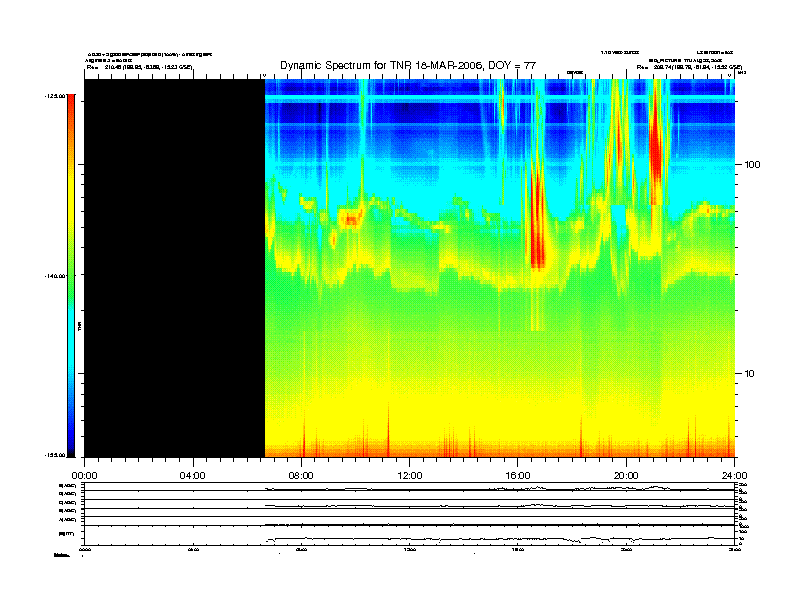Click the 04:00 time axis label

coord(193,476)
